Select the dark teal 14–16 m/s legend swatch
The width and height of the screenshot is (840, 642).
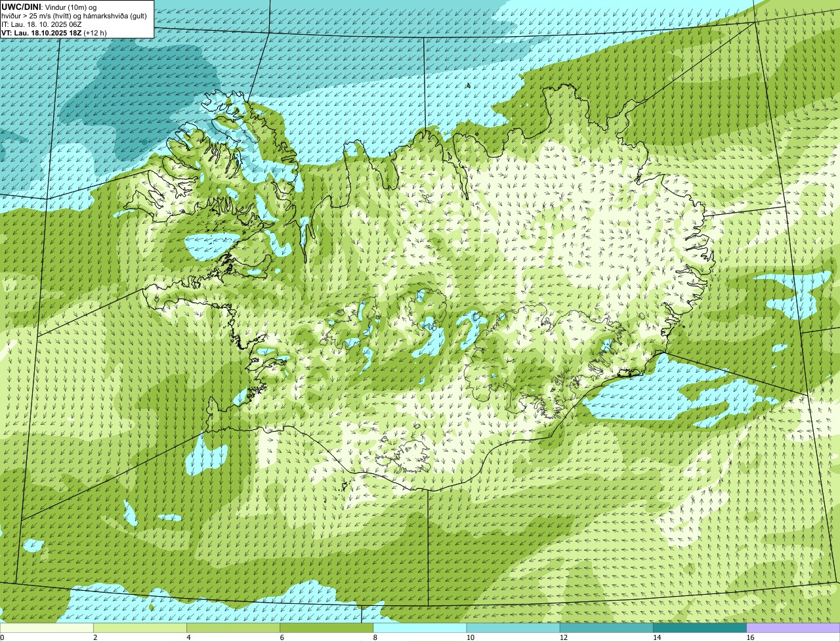700,628
